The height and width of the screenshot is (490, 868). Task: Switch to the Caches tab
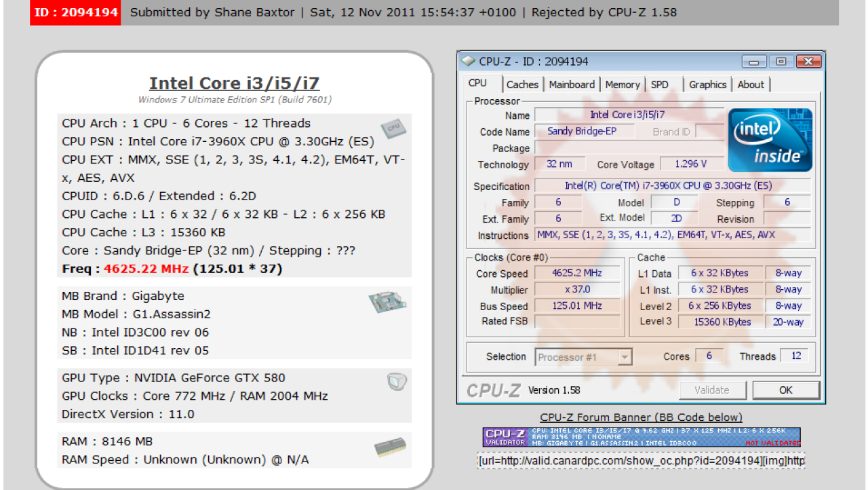(522, 85)
